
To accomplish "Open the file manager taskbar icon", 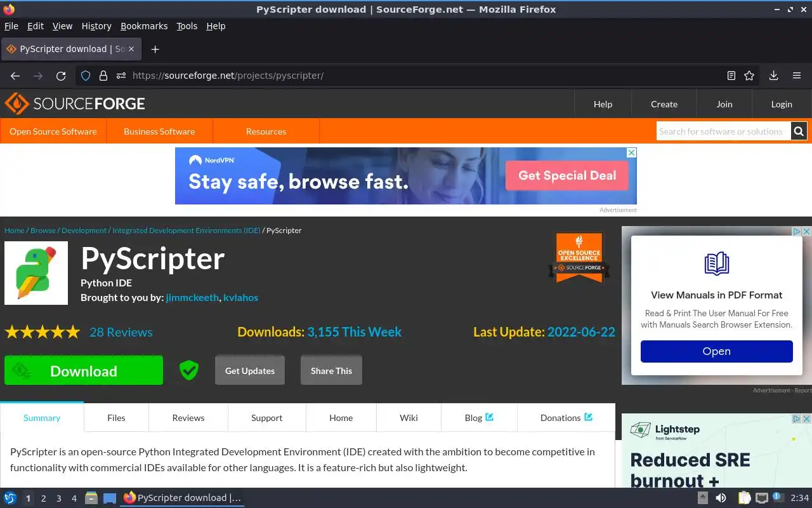I will (91, 498).
